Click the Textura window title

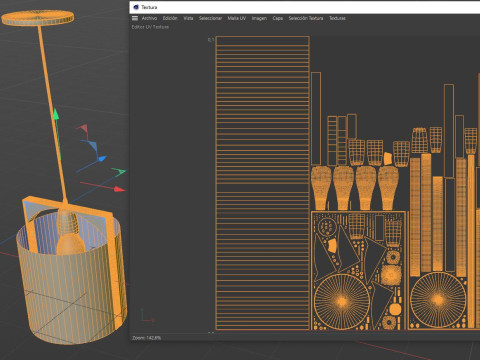pos(149,7)
